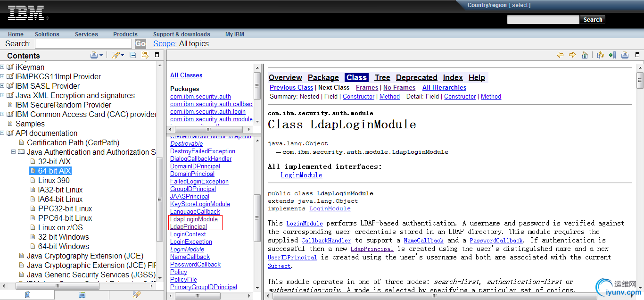Open IBM SecureRandom Provider topic
Screen dimensions: 644x300
tap(63, 105)
